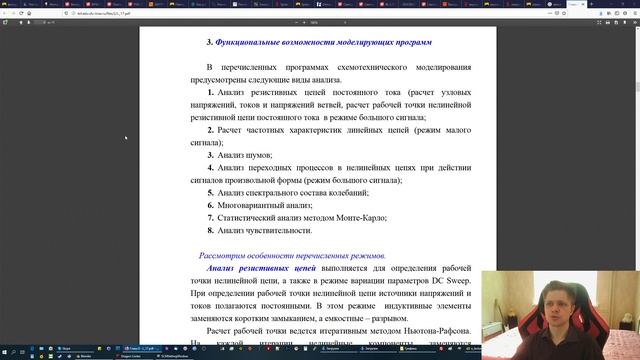This screenshot has width=640, height=360.
Task: Open the PDF zoom level dropdown
Action: point(329,22)
